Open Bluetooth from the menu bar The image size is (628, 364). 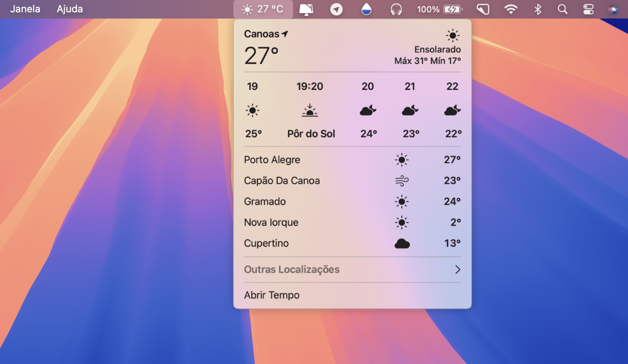537,8
